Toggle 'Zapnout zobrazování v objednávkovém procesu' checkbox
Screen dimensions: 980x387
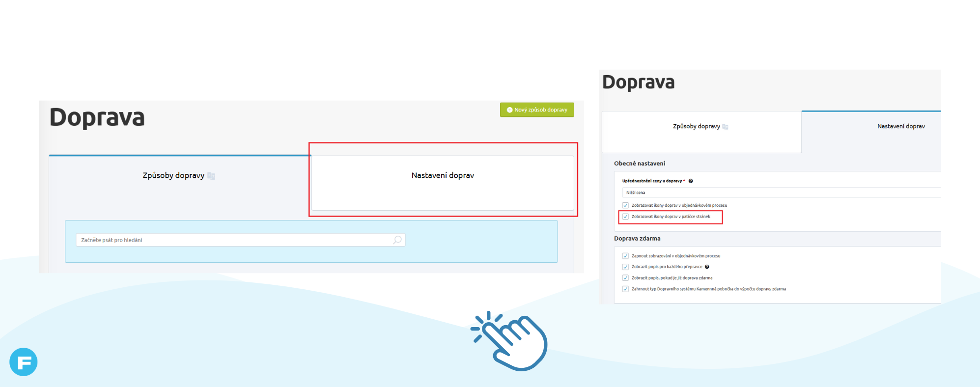click(x=625, y=256)
